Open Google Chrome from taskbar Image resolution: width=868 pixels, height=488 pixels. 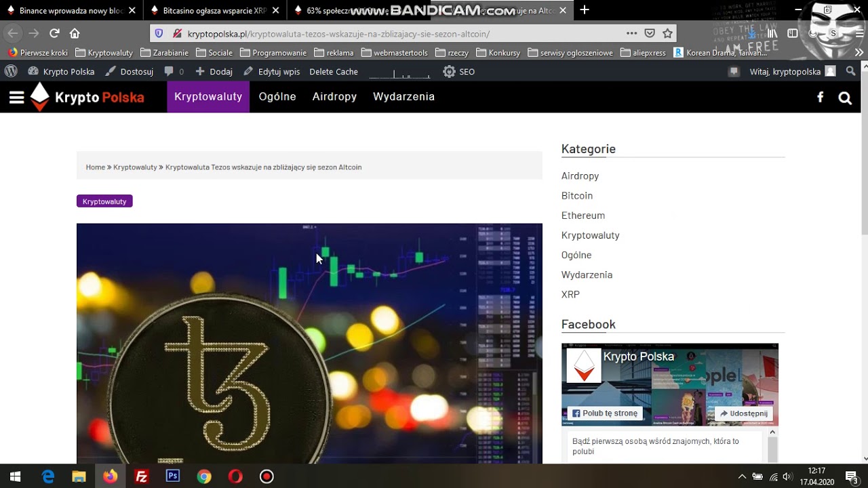[x=203, y=476]
